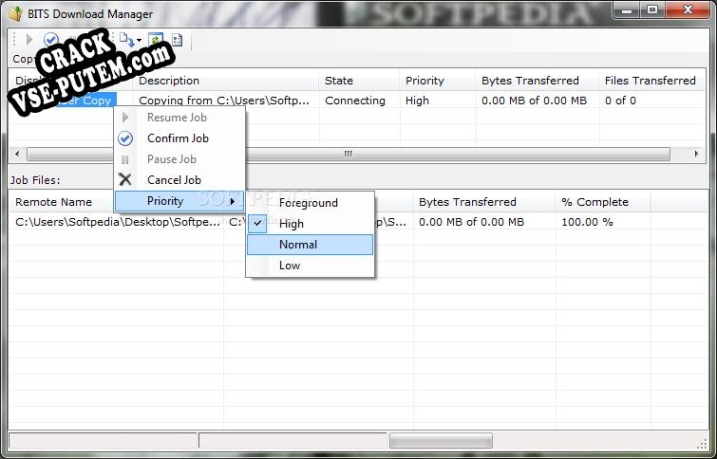This screenshot has width=717, height=459.
Task: Click the 'Copying from C:\Users\Softp...' description cell
Action: pyautogui.click(x=224, y=101)
